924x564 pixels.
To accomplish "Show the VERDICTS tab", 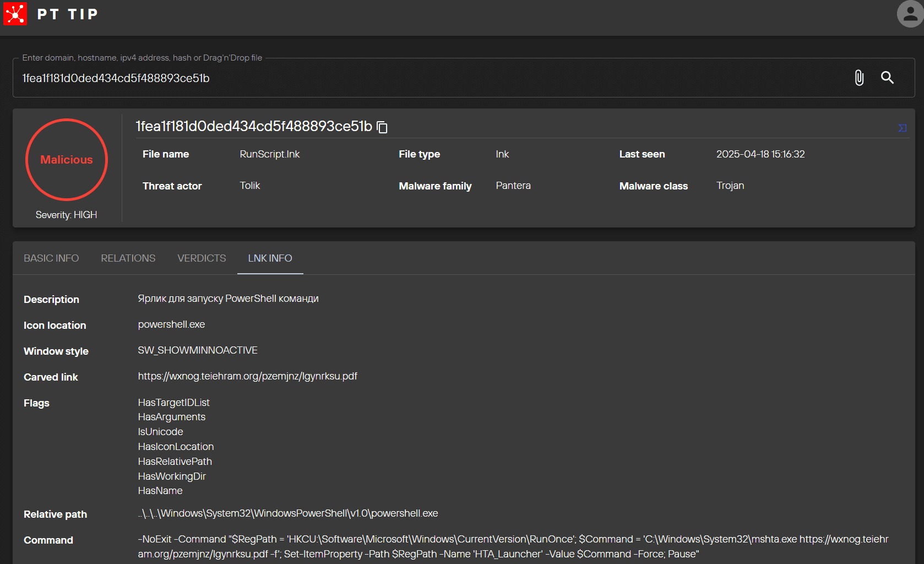I will [202, 258].
